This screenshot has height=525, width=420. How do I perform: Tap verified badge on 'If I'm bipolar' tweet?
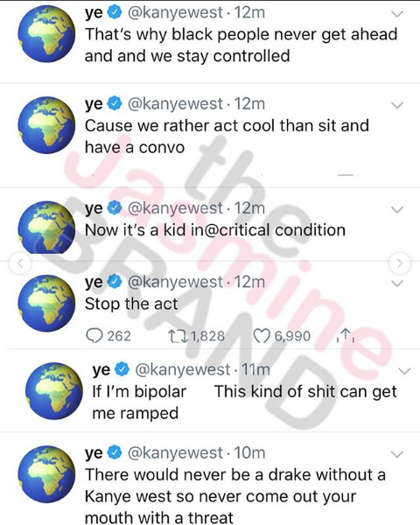[122, 369]
